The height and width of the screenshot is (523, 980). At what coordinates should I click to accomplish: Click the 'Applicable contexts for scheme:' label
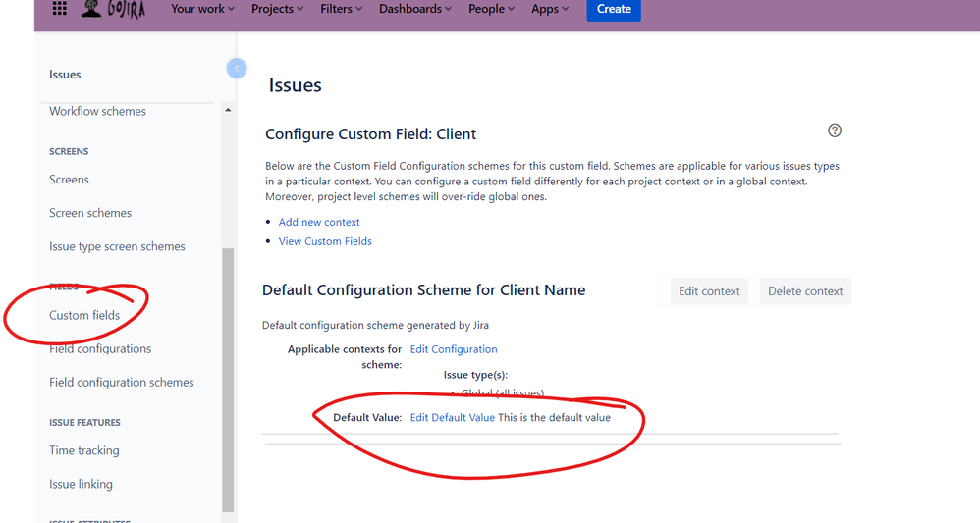click(345, 357)
